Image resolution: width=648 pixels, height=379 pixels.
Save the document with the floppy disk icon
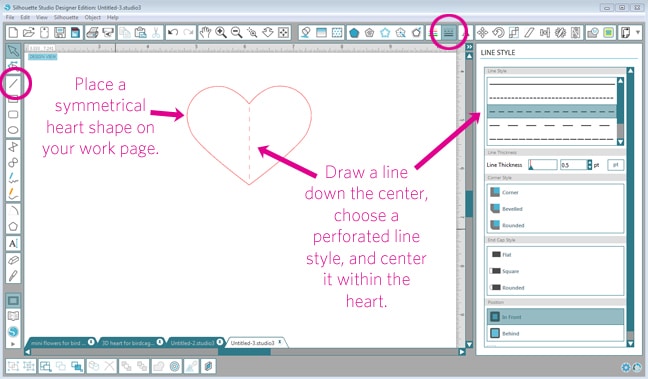coord(60,33)
